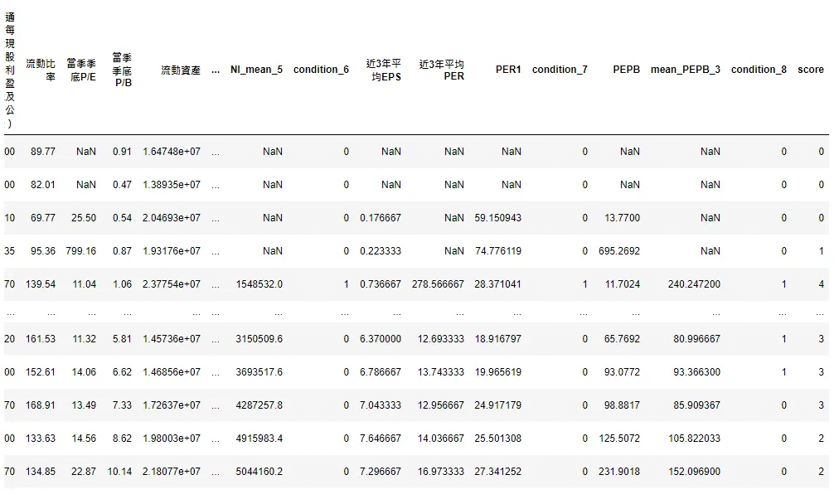
Task: Select the 流動比率 column header
Action: click(41, 70)
